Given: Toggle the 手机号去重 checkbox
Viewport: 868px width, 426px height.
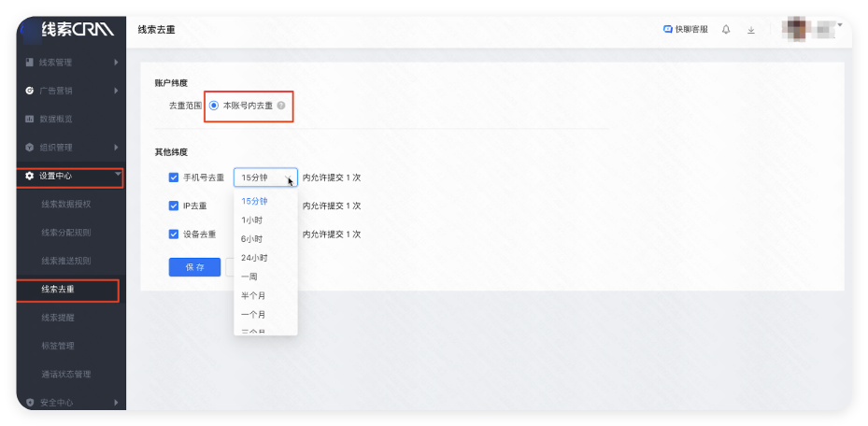Looking at the screenshot, I should point(173,177).
